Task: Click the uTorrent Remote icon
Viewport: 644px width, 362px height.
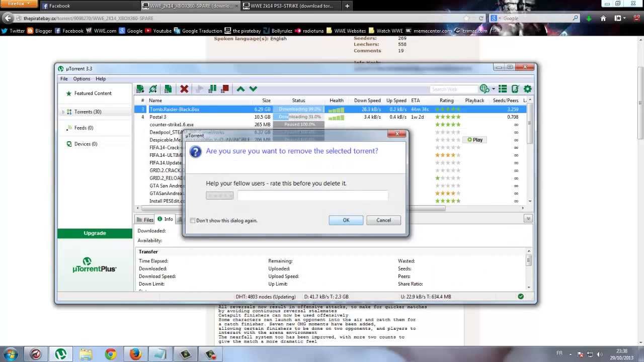Action: coord(515,89)
